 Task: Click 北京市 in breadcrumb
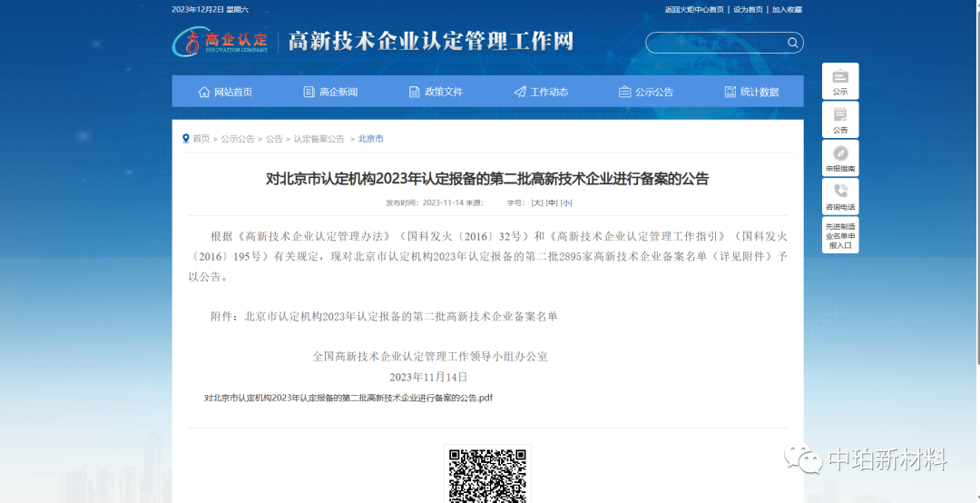point(370,139)
